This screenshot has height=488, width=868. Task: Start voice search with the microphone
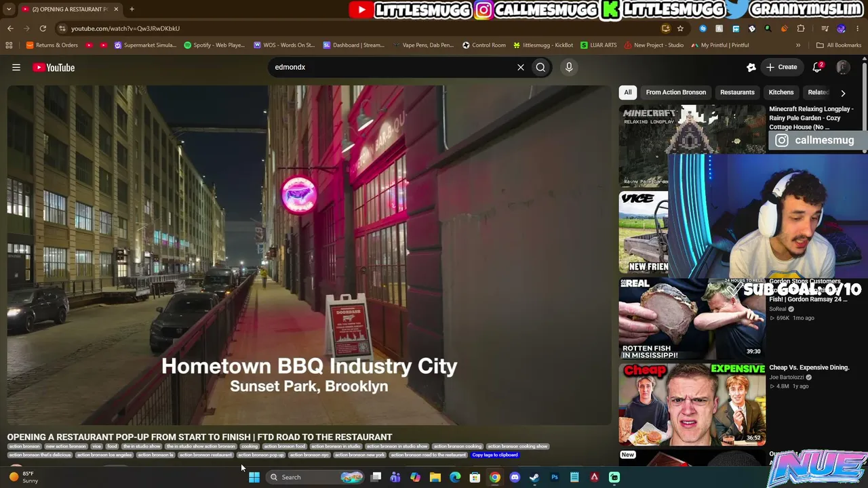tap(569, 67)
